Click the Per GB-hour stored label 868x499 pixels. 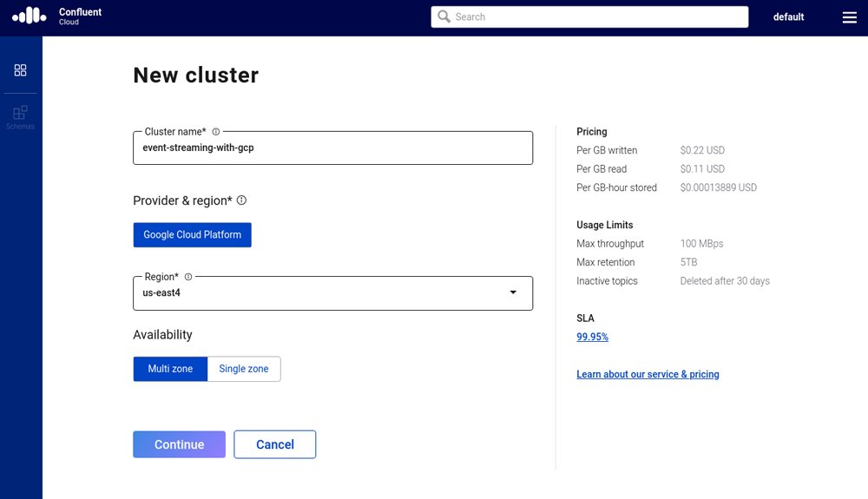pos(616,187)
